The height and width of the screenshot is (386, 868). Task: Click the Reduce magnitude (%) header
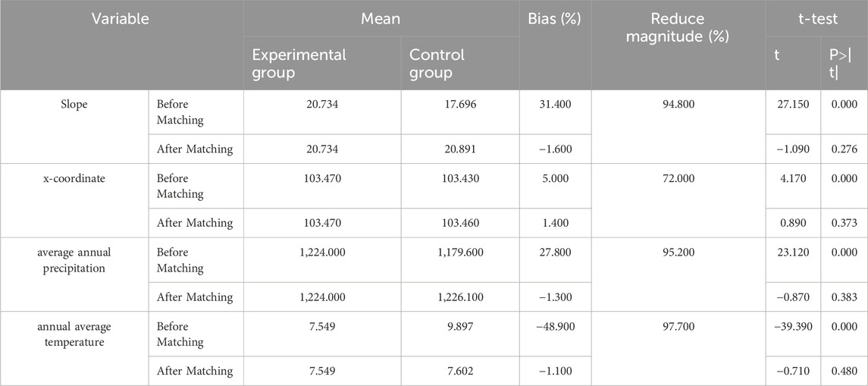pyautogui.click(x=678, y=27)
